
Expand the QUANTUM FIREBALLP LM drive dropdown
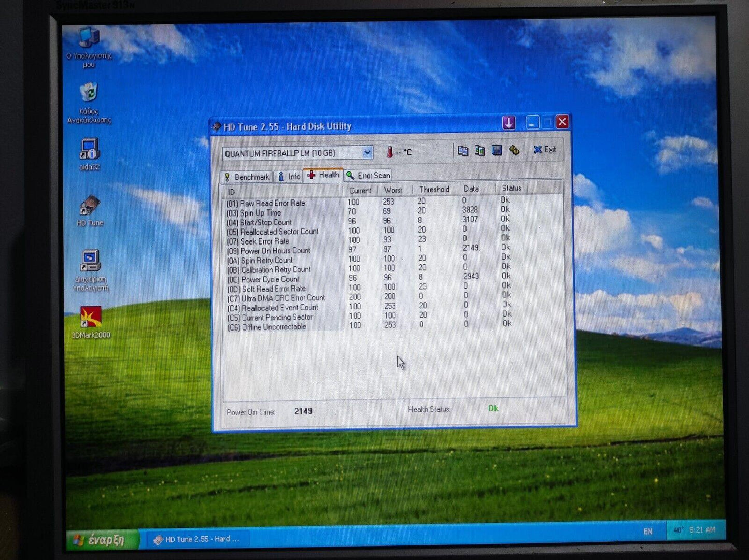pos(367,152)
